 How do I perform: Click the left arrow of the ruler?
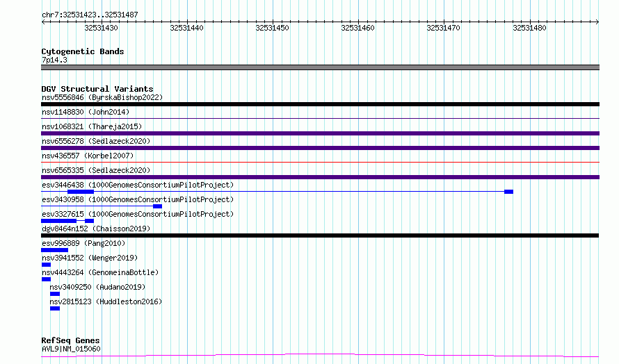43,22
